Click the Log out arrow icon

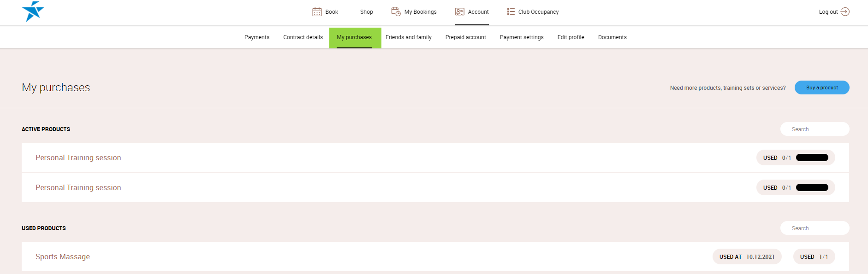[x=845, y=12]
